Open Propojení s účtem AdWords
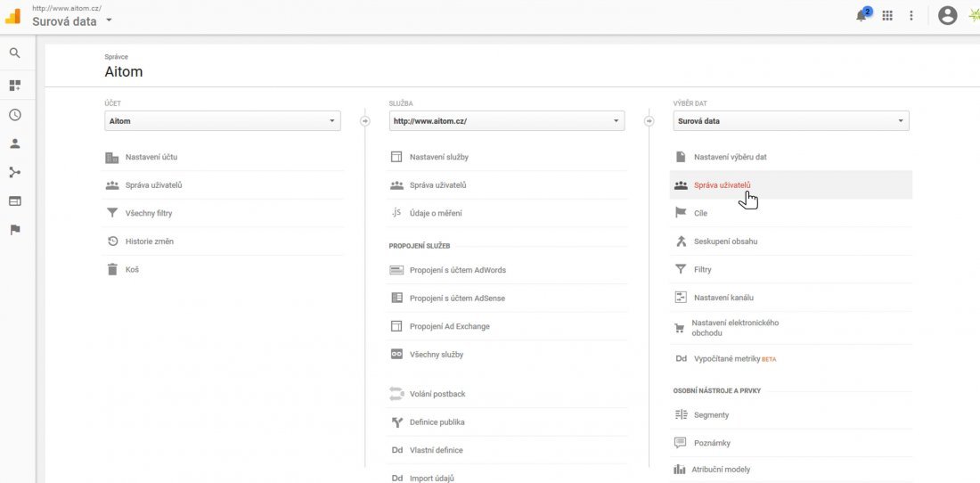 coord(457,270)
